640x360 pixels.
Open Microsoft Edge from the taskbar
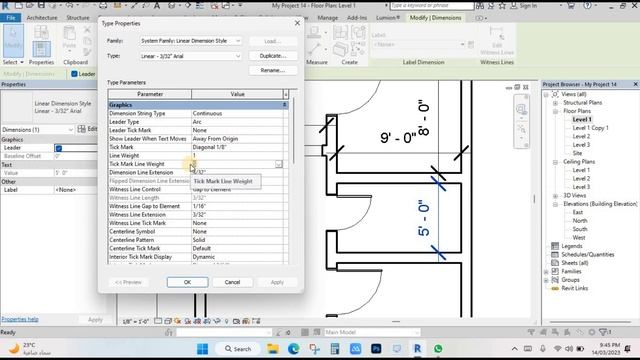click(x=293, y=349)
